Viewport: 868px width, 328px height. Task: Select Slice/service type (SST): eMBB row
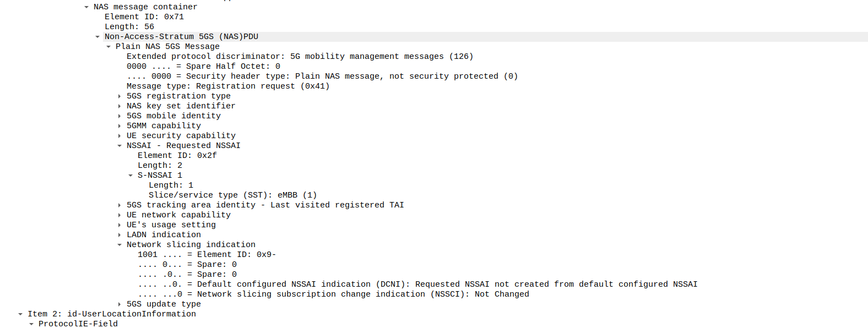232,195
